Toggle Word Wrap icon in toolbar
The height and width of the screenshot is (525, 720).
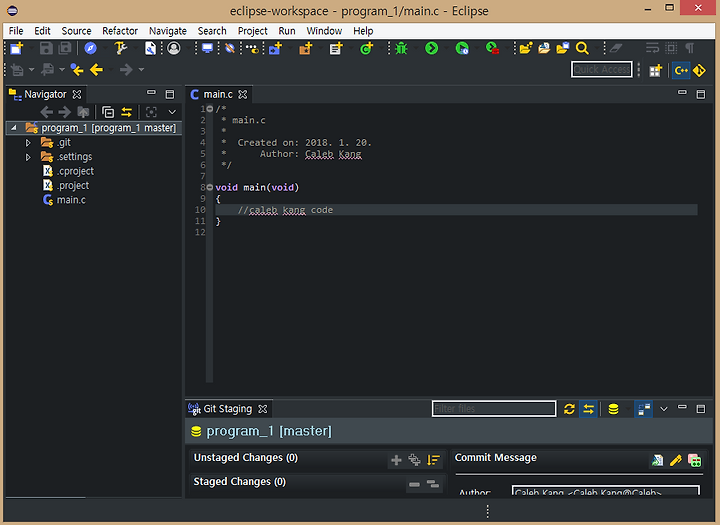[652, 48]
